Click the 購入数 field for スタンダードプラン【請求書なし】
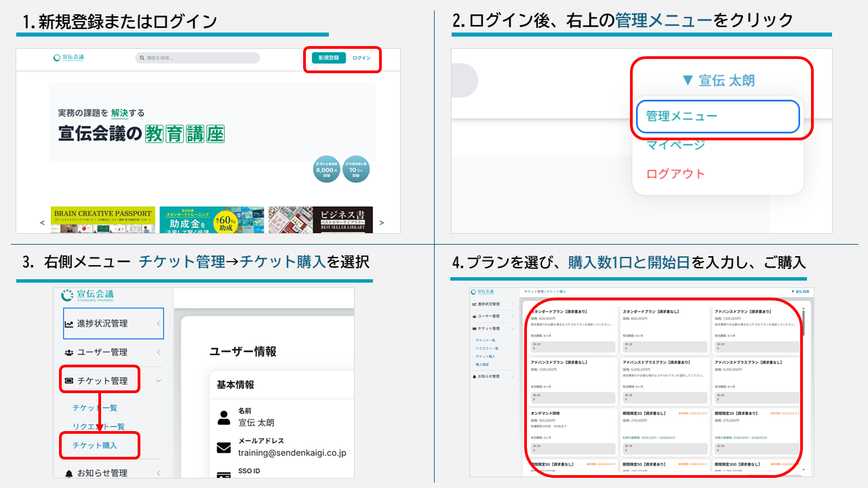This screenshot has height=488, width=868. click(x=665, y=347)
